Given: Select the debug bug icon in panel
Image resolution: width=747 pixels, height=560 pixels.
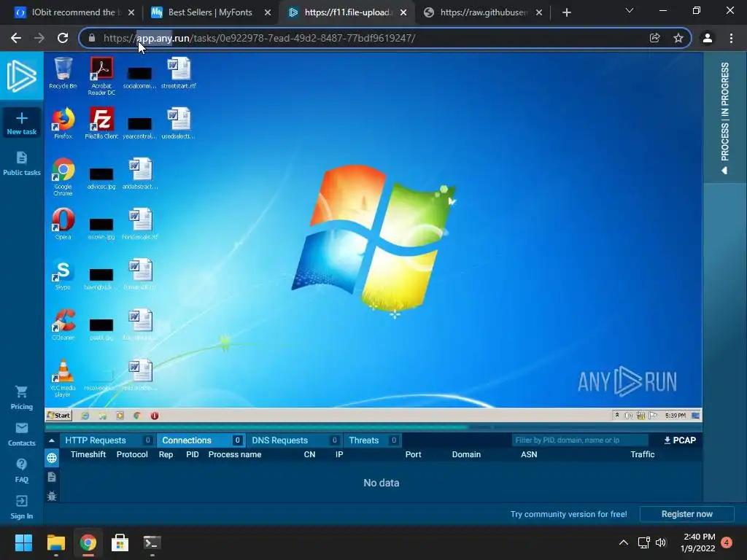Looking at the screenshot, I should coord(52,496).
